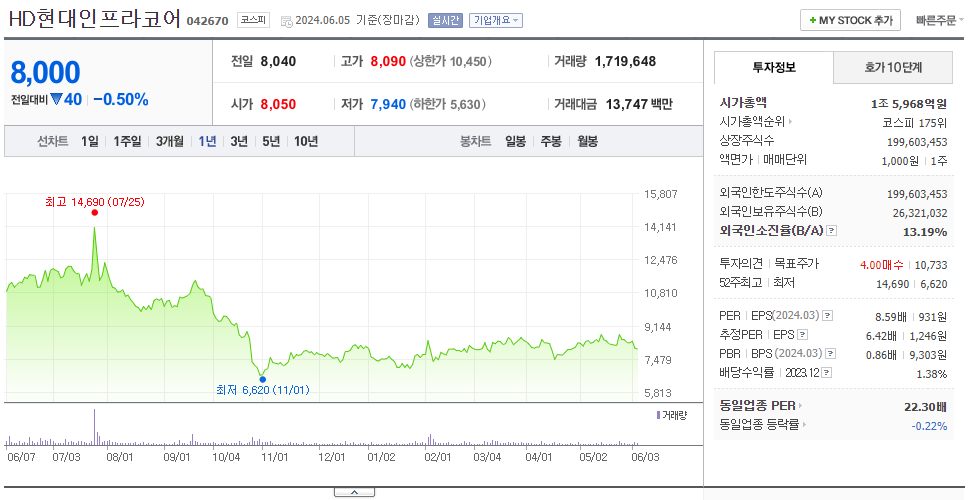
Task: Click the HD현대인프라코어 stock title
Action: click(94, 19)
